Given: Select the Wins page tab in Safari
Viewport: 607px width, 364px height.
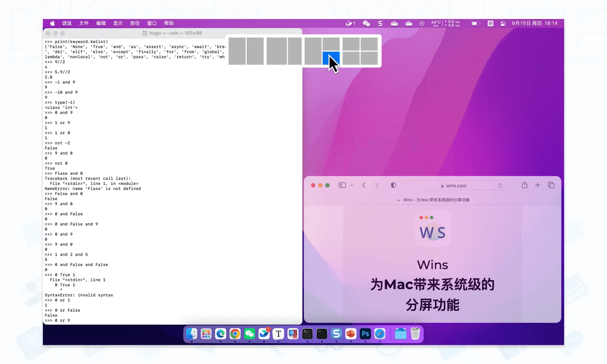Looking at the screenshot, I should pos(432,200).
